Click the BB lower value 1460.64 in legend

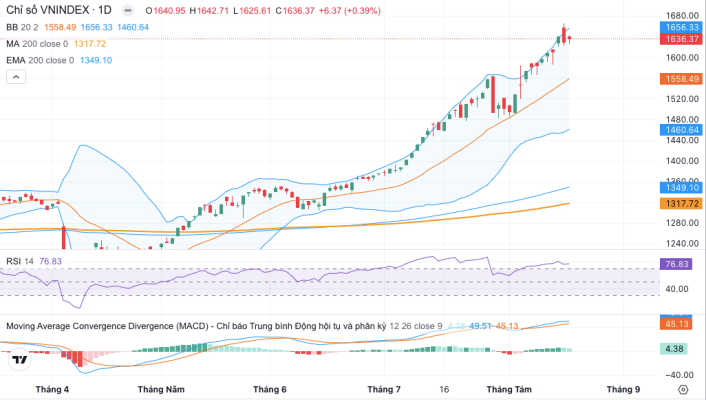(133, 27)
